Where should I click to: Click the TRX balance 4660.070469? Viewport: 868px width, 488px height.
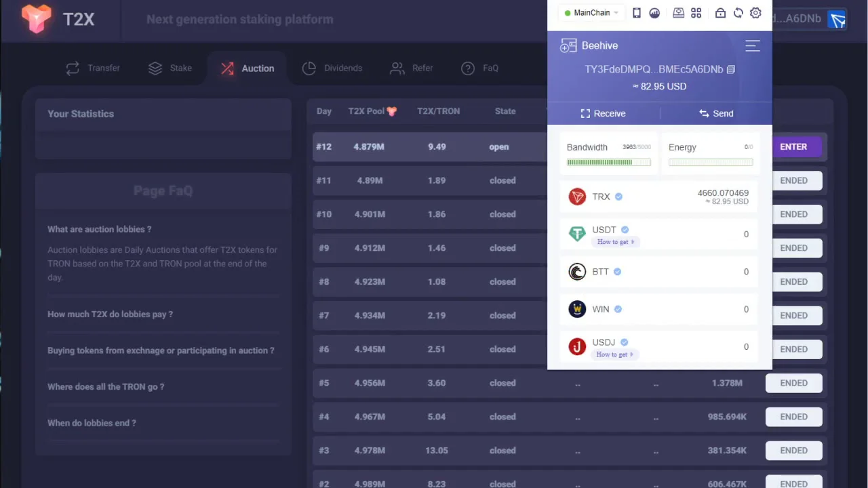pyautogui.click(x=723, y=193)
